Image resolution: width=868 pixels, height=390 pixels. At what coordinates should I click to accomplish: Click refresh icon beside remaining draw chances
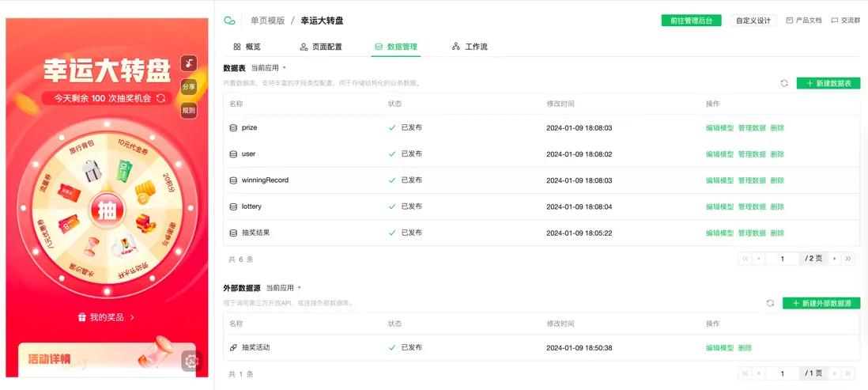(x=160, y=98)
